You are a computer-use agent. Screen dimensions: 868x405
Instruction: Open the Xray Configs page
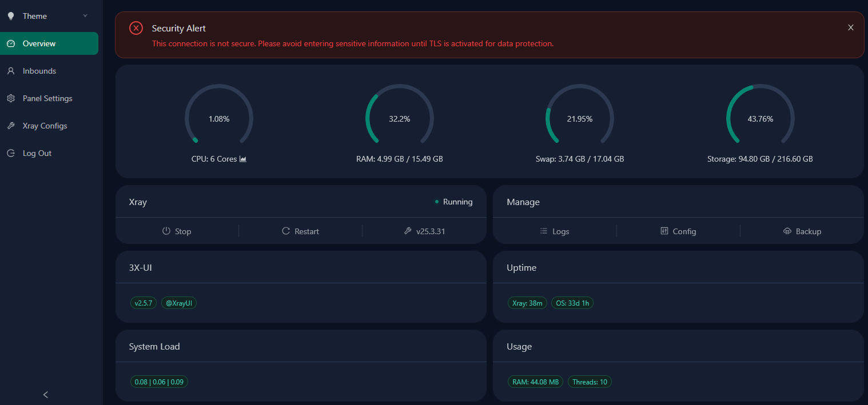[49, 126]
